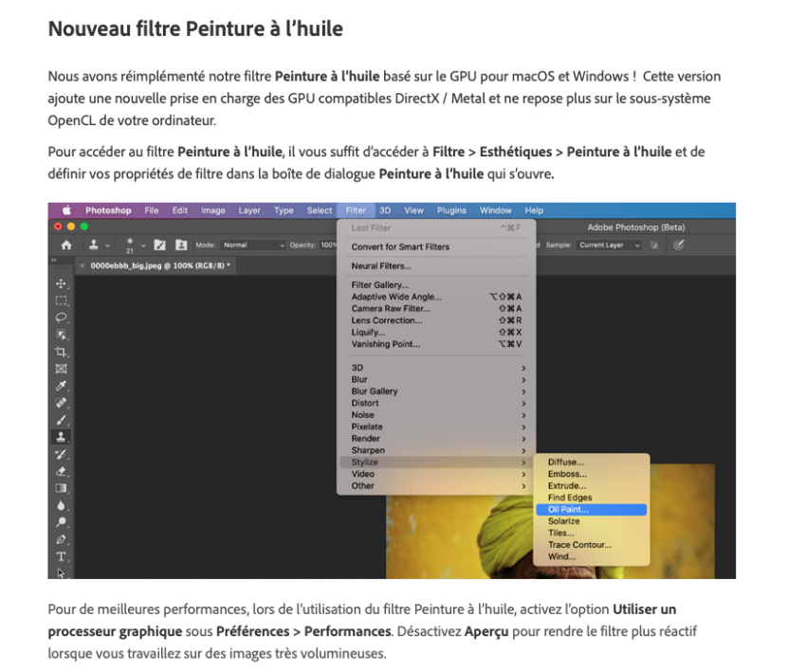Select the Dodge tool
The image size is (806, 672).
pyautogui.click(x=62, y=522)
